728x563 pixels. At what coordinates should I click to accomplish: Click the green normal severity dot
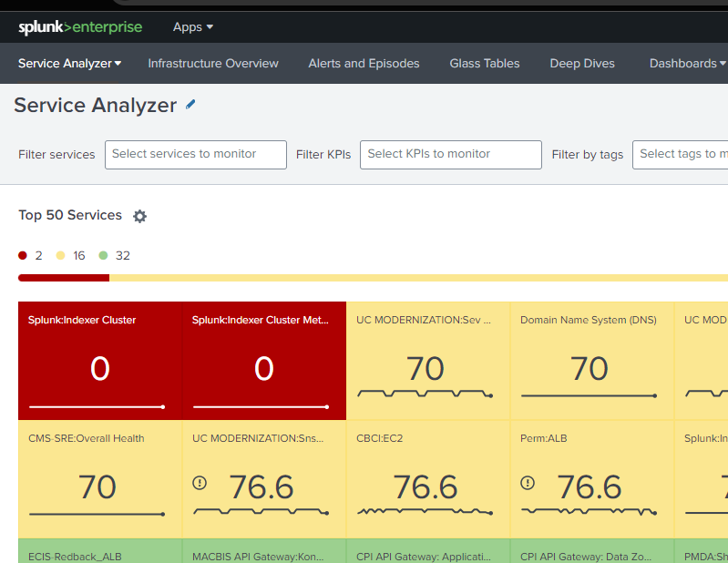point(103,255)
